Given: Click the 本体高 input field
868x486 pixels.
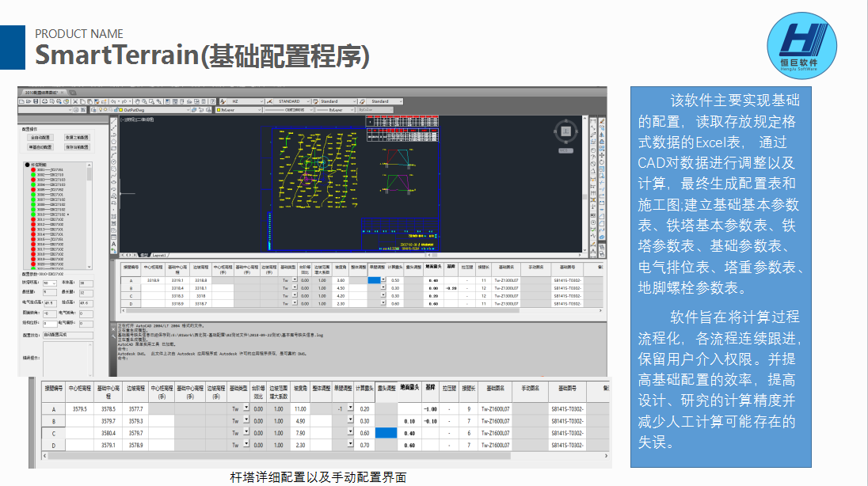Looking at the screenshot, I should point(86,283).
